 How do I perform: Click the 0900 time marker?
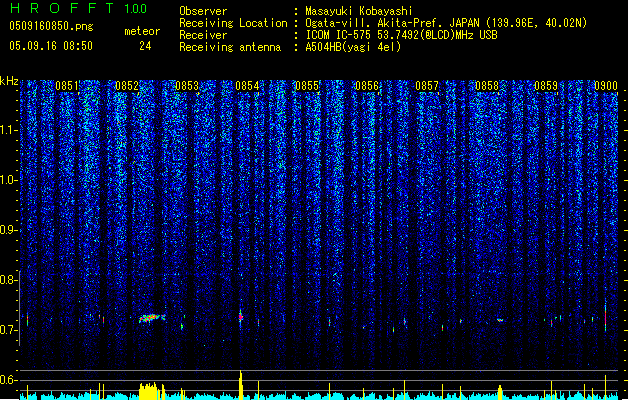pyautogui.click(x=606, y=86)
